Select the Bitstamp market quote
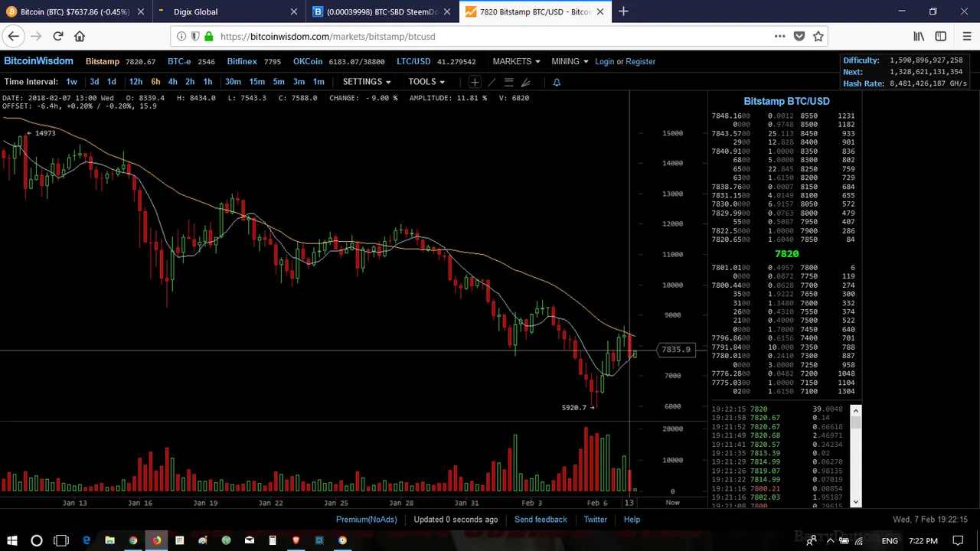 (120, 61)
